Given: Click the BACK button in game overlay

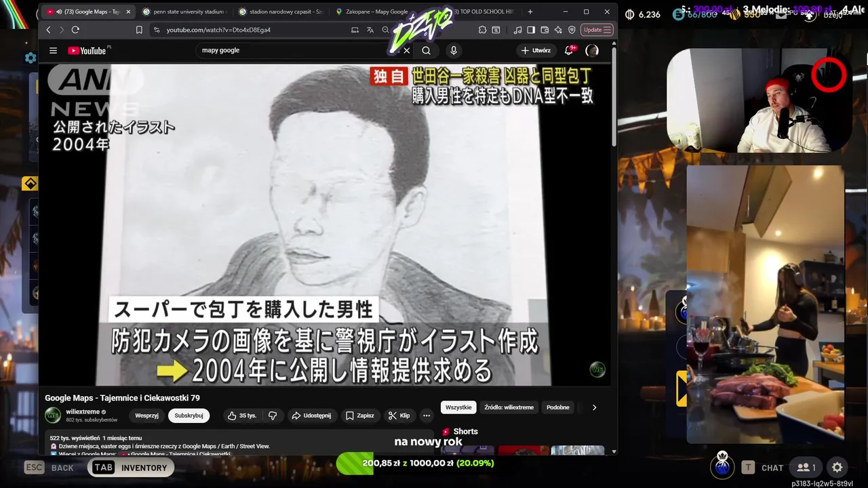Looking at the screenshot, I should [50, 468].
